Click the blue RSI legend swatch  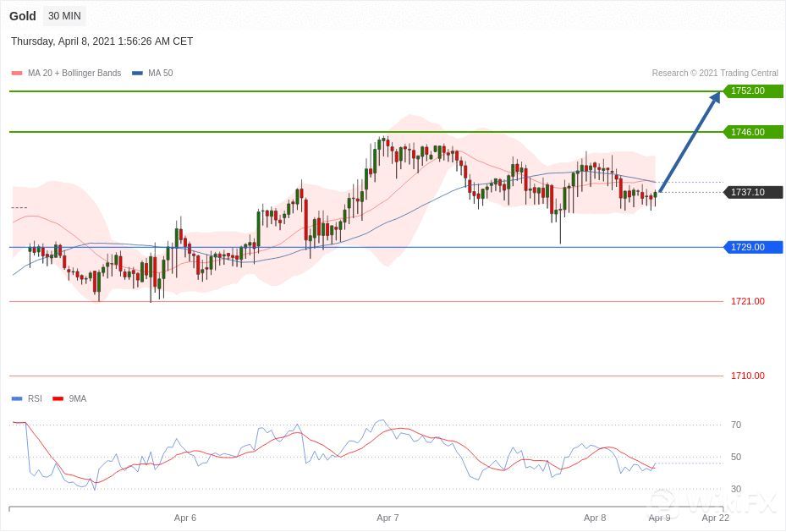point(17,398)
